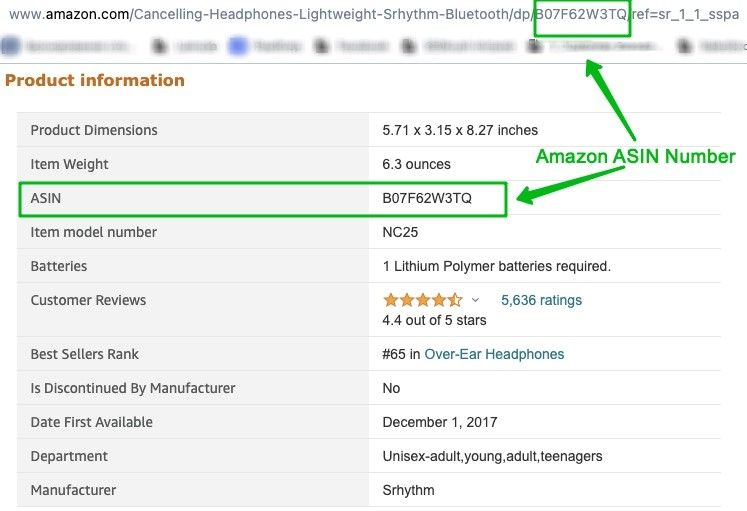Click the value No for Is Discontinued By Manufacturer
The height and width of the screenshot is (511, 747).
click(x=391, y=388)
